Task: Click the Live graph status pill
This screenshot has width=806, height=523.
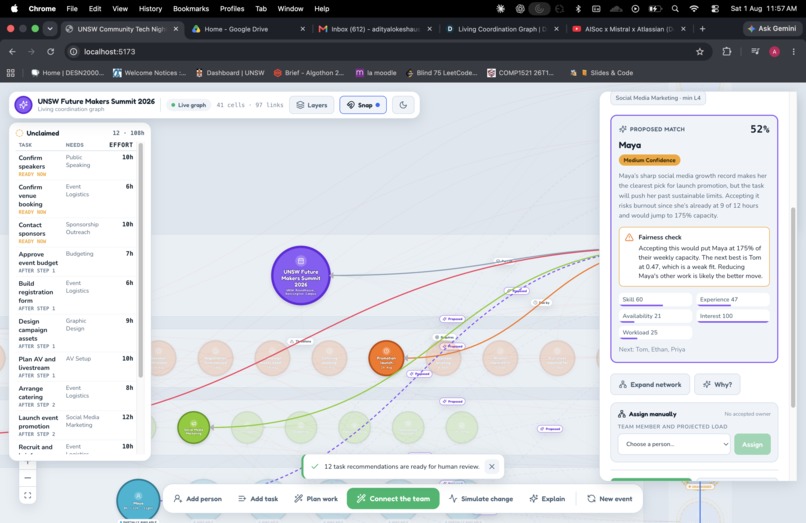Action: point(189,105)
